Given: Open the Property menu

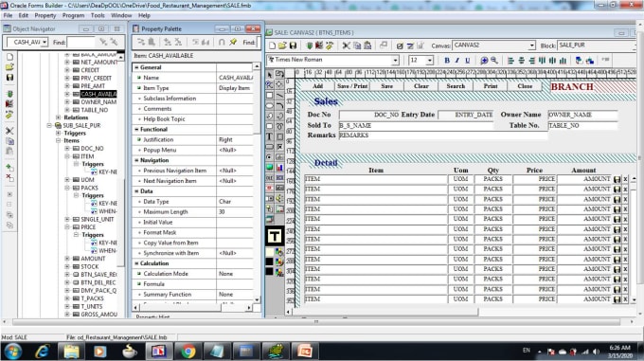Looking at the screenshot, I should point(45,15).
